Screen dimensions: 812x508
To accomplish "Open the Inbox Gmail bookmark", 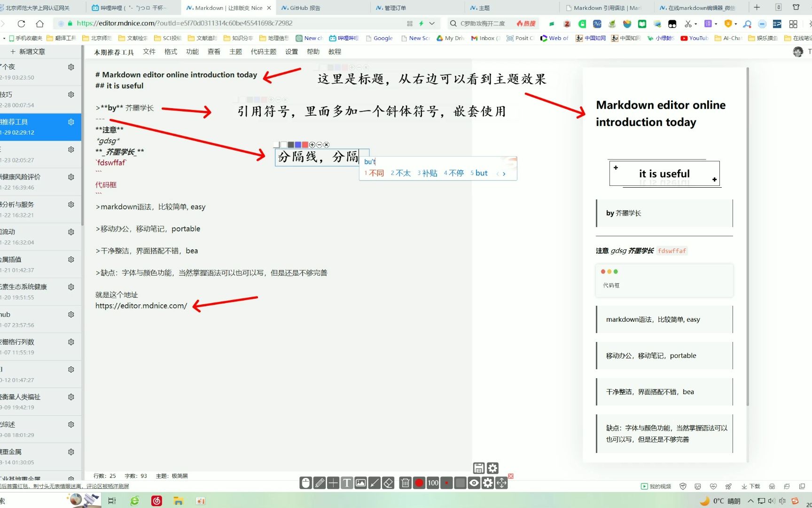I will (x=486, y=38).
